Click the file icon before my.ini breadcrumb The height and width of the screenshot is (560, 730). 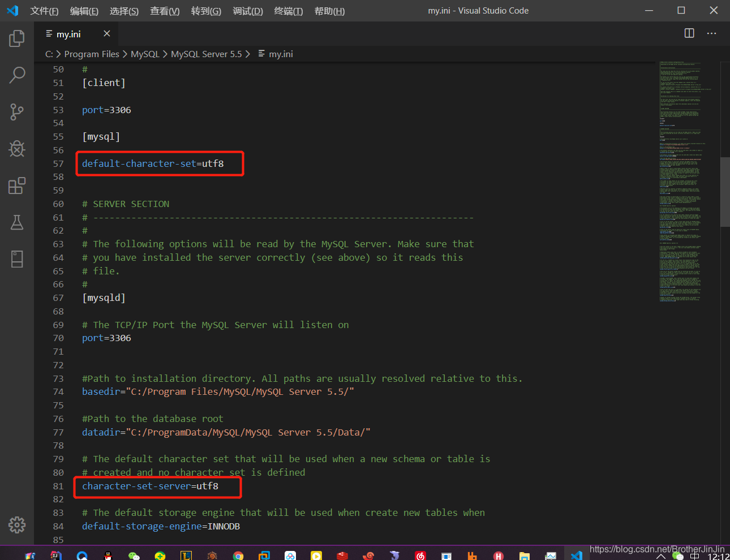click(x=261, y=54)
